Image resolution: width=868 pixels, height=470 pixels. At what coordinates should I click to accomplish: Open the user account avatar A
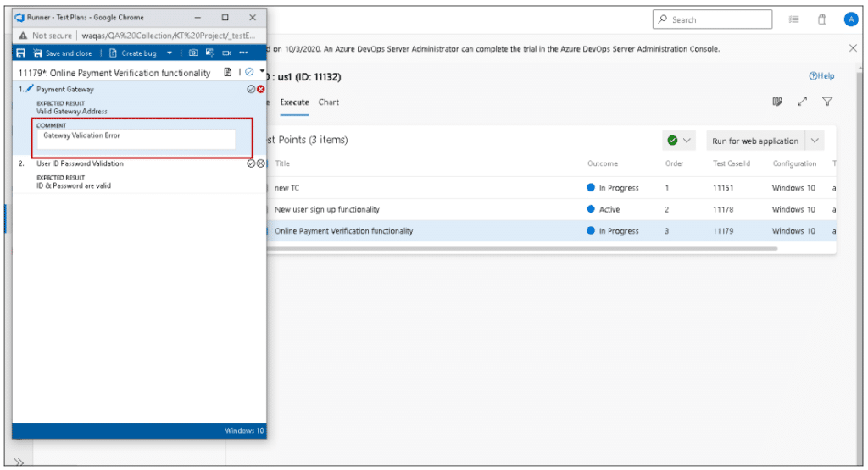[851, 19]
